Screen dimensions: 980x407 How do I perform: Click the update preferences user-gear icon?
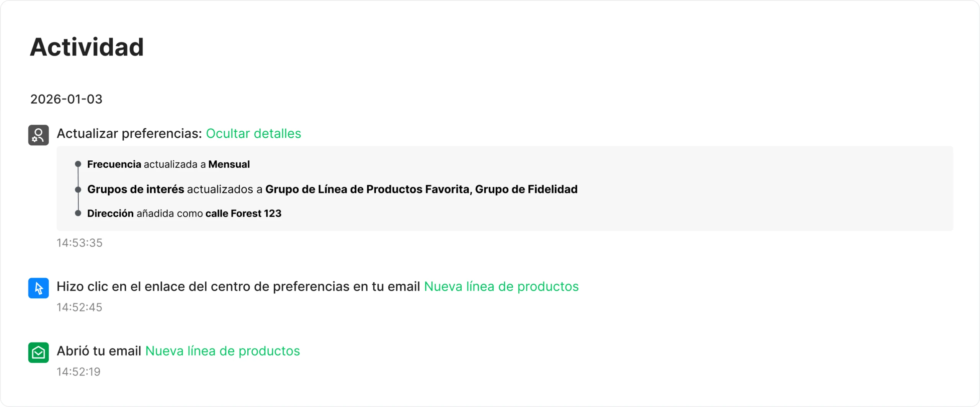click(x=38, y=135)
